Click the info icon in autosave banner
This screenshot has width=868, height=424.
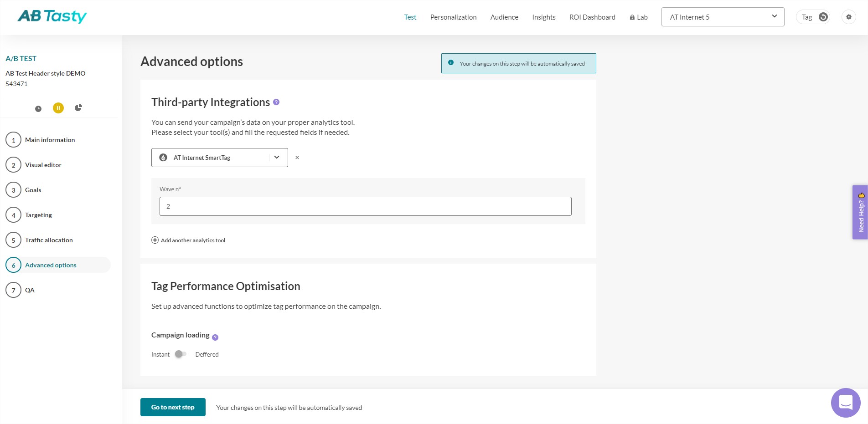(x=451, y=63)
